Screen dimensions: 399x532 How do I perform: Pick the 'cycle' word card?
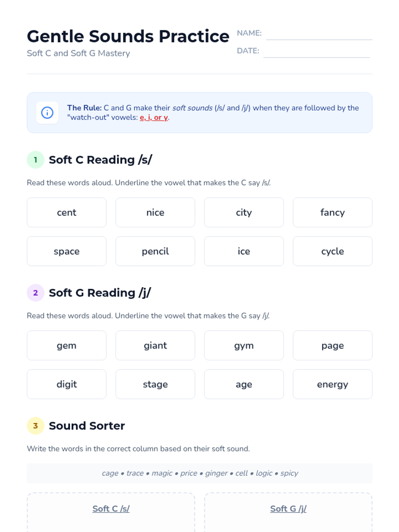(x=332, y=251)
